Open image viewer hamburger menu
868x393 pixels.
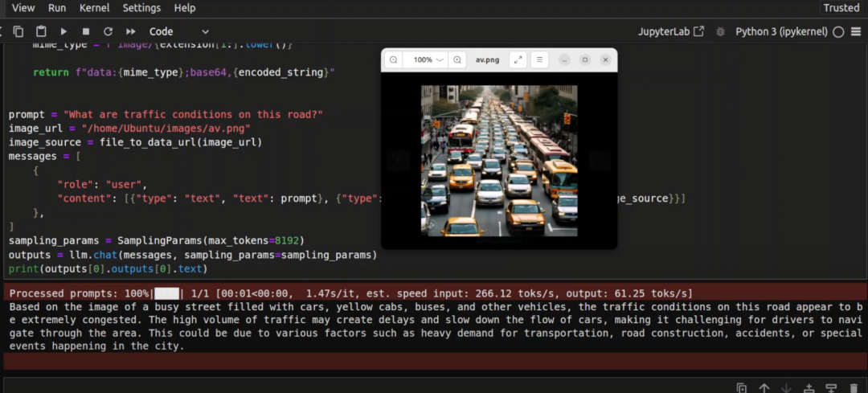pos(540,60)
